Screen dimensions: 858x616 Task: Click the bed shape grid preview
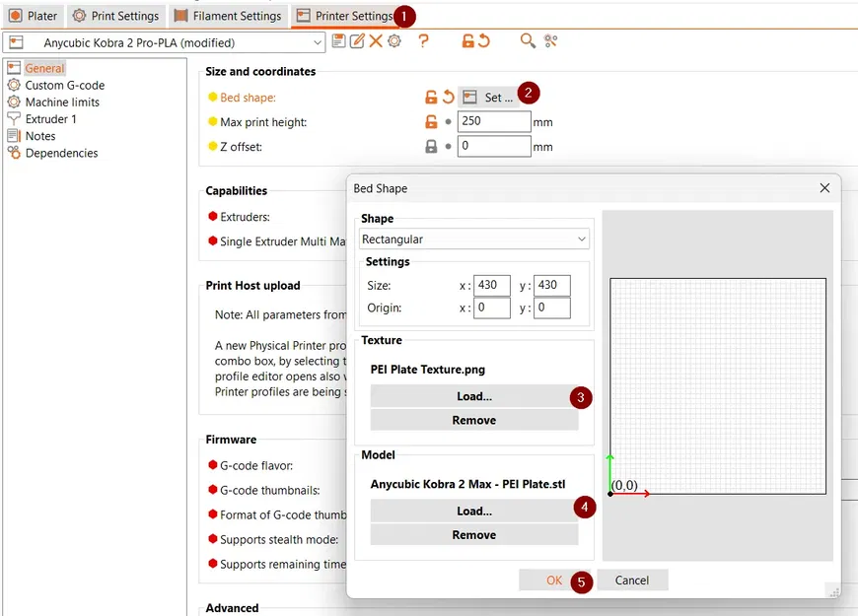pyautogui.click(x=717, y=385)
